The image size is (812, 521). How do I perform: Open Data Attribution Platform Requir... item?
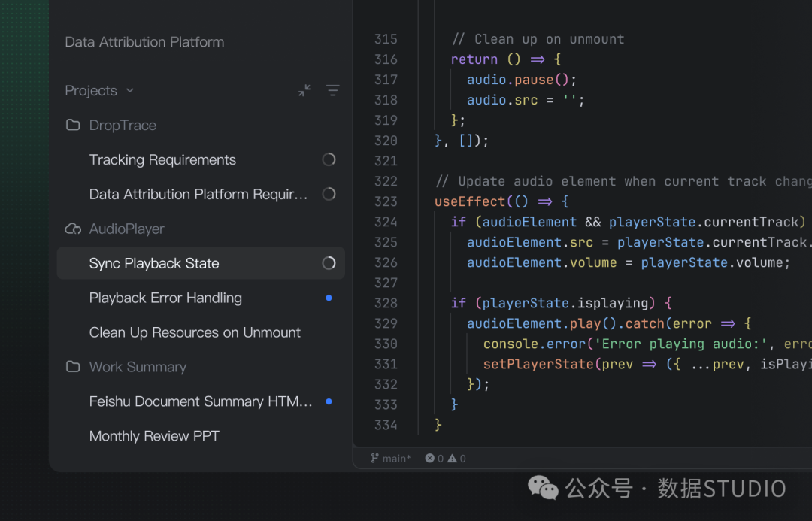[198, 194]
